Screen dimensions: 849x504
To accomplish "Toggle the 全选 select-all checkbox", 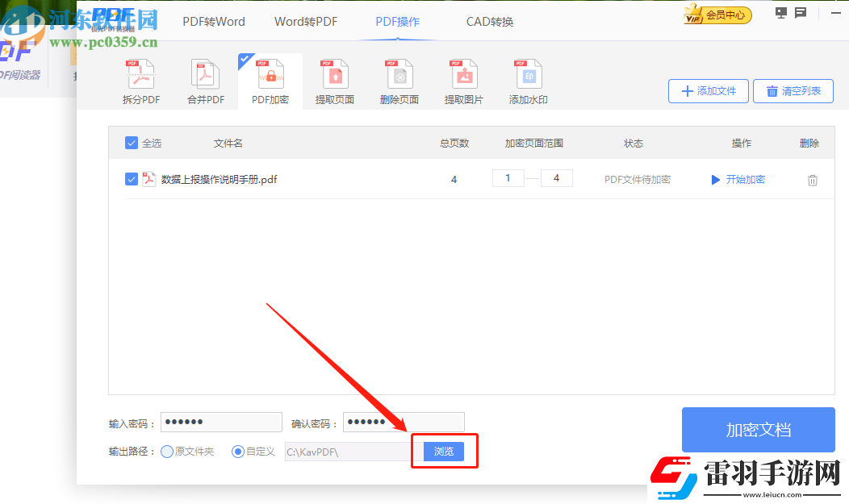I will coord(131,143).
